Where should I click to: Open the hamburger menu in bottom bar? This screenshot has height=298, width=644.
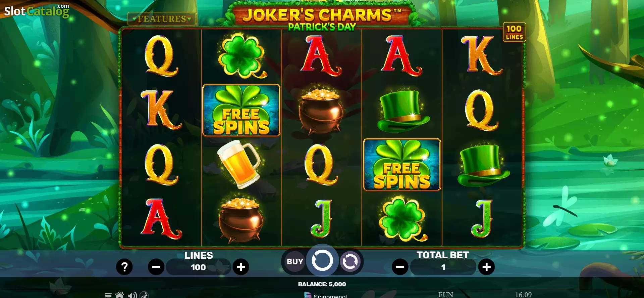(x=108, y=295)
